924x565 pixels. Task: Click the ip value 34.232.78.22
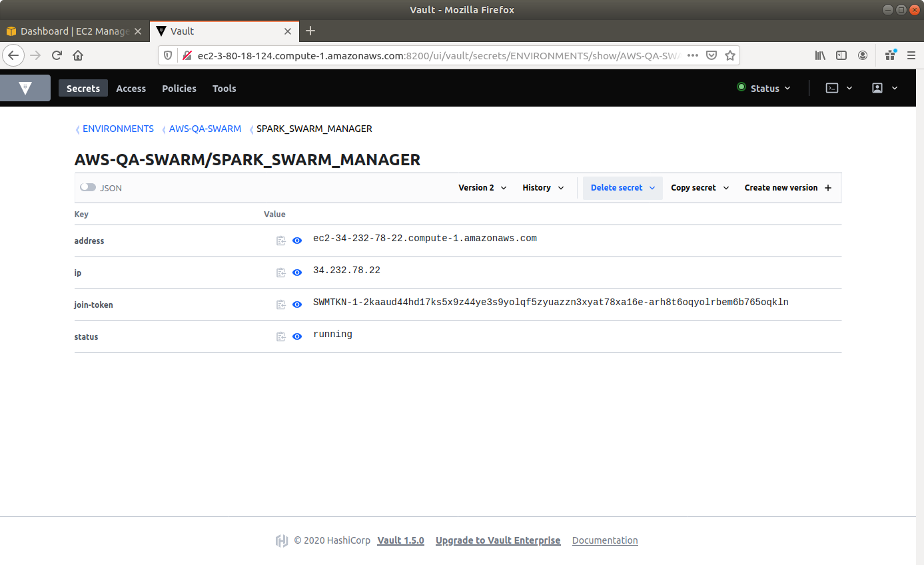(346, 271)
